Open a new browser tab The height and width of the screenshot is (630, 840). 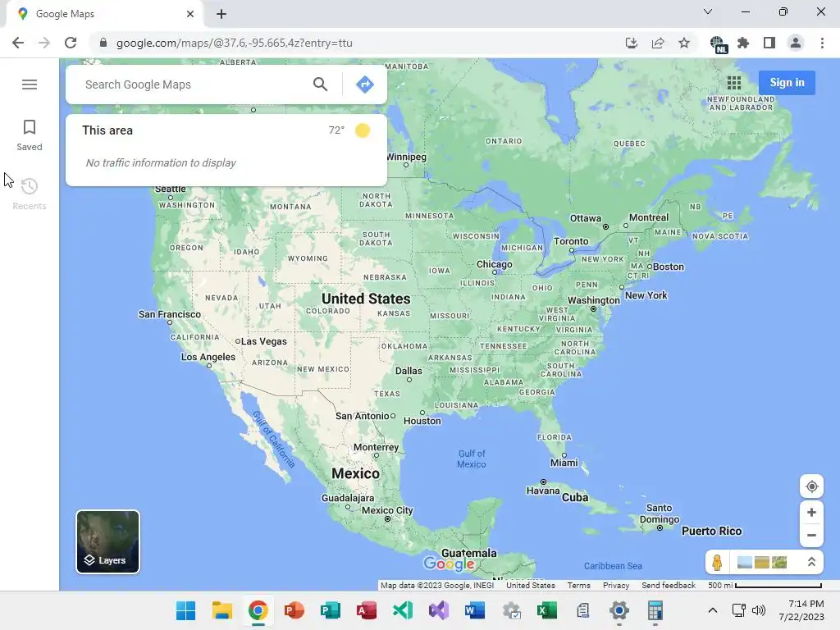[221, 14]
